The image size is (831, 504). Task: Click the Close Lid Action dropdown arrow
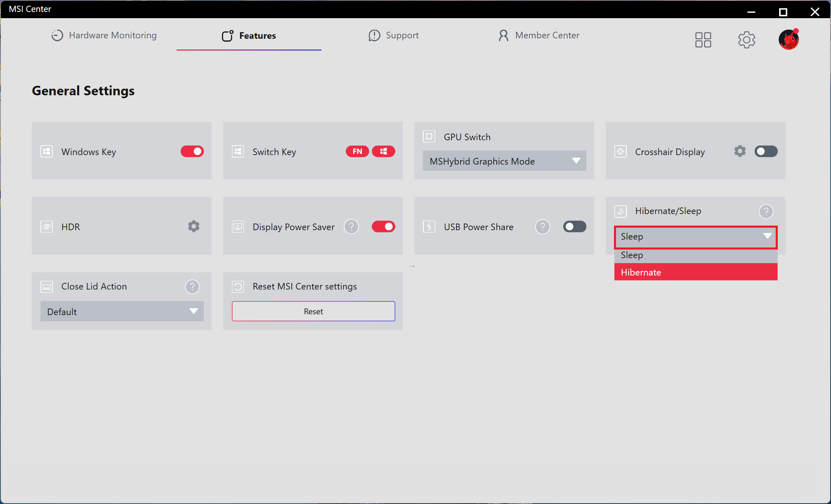194,311
